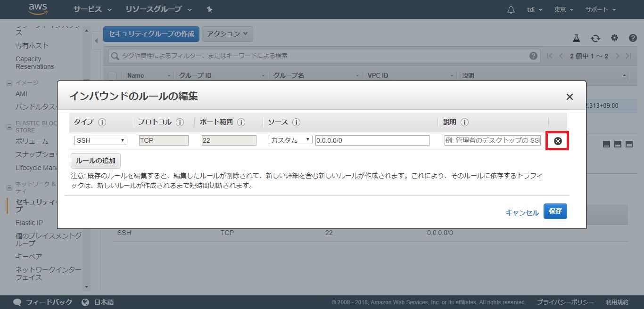Image resolution: width=644 pixels, height=309 pixels.
Task: Click the 保存 button
Action: [x=555, y=211]
